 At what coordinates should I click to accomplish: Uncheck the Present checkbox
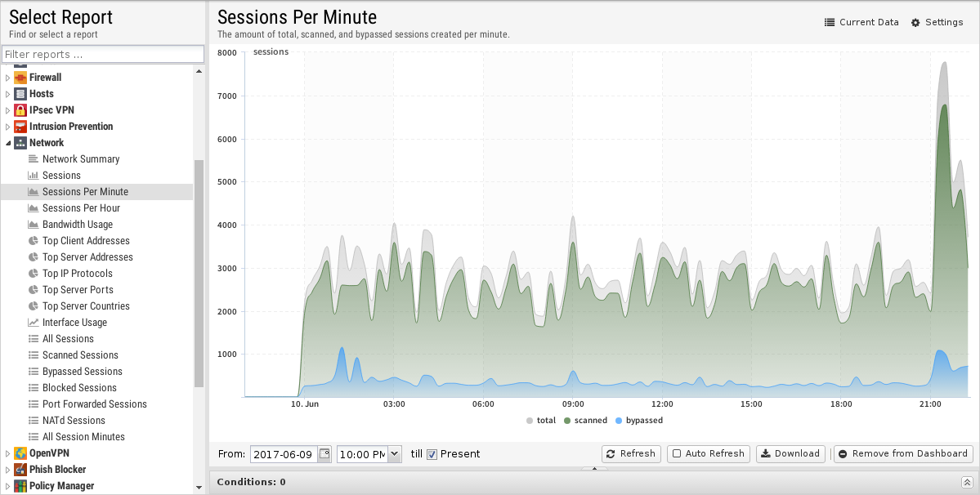432,454
